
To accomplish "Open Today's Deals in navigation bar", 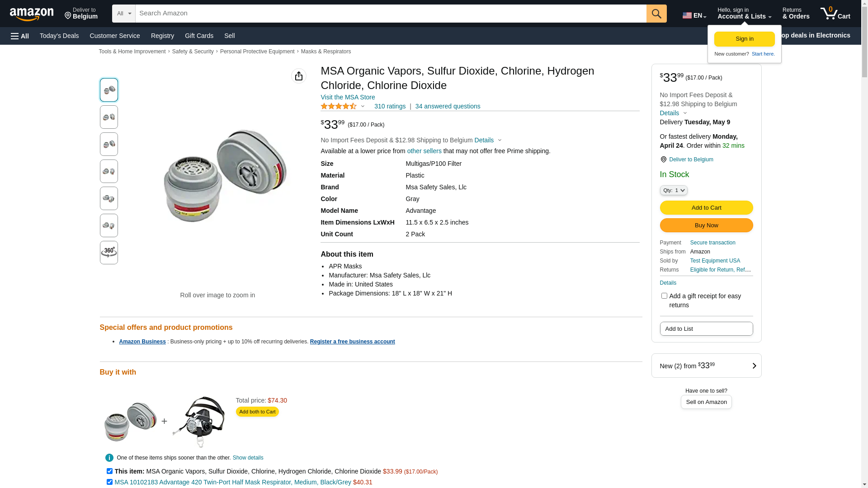I will pyautogui.click(x=59, y=36).
